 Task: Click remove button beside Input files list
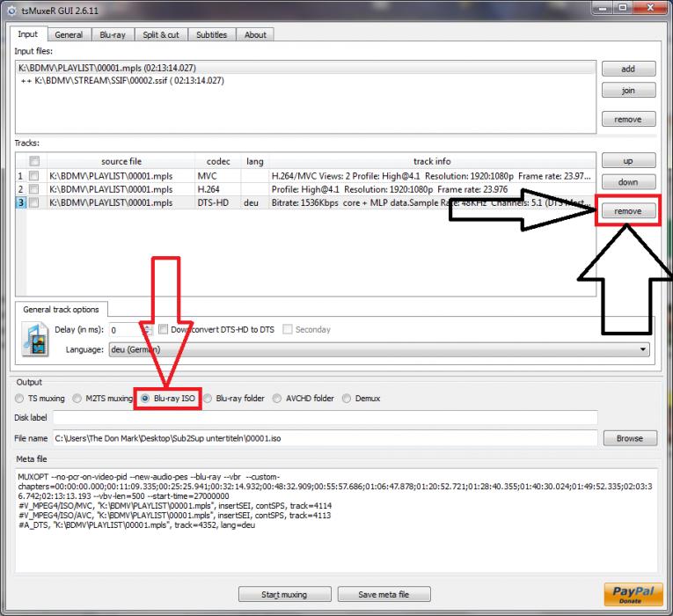pyautogui.click(x=628, y=119)
